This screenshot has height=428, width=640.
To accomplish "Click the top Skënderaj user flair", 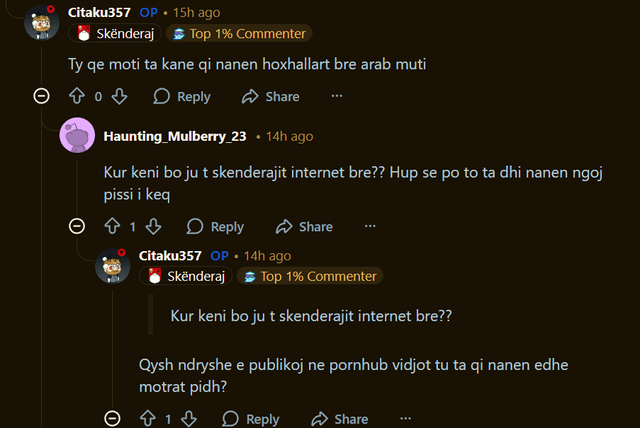I will tap(112, 33).
